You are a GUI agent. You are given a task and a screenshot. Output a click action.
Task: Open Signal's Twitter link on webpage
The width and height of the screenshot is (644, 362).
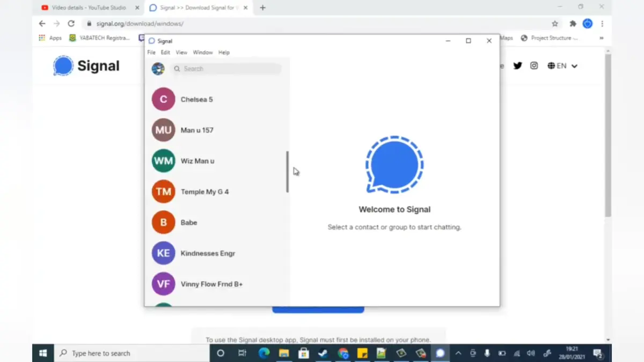point(517,66)
